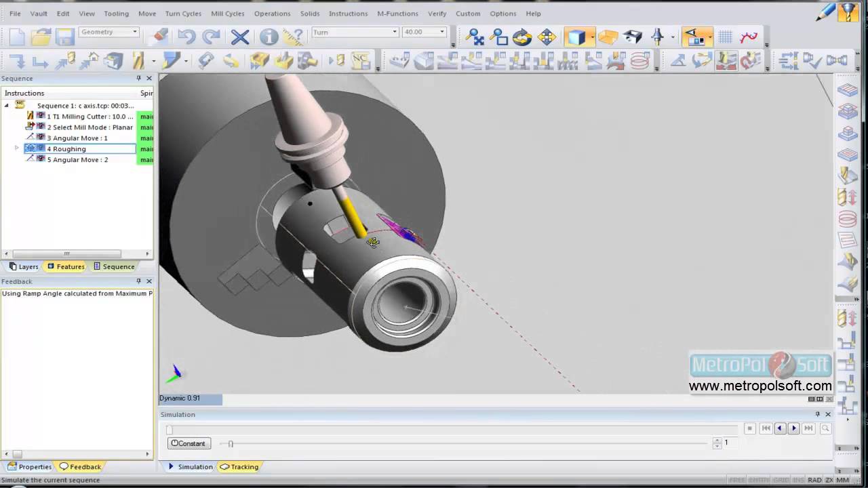Screen dimensions: 868x488
Task: Toggle the Constant speed mode button
Action: 189,443
